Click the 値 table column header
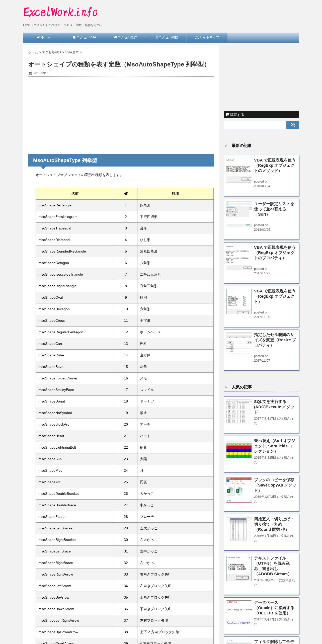Screen dimensions: 322x644 [x=126, y=194]
